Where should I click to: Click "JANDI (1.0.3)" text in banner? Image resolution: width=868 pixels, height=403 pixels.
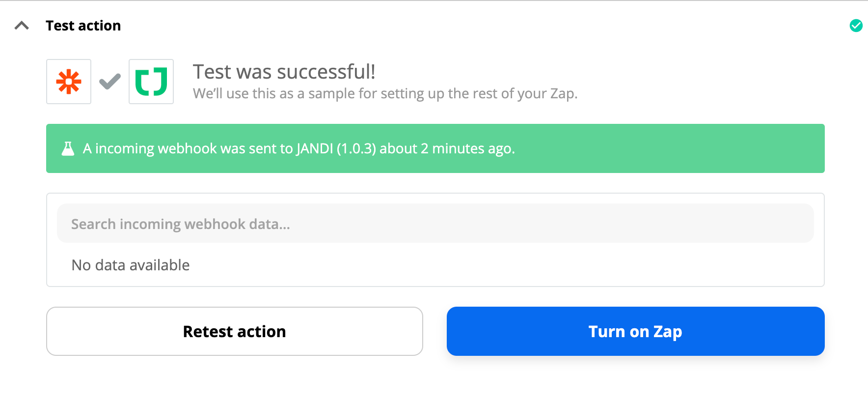click(336, 148)
